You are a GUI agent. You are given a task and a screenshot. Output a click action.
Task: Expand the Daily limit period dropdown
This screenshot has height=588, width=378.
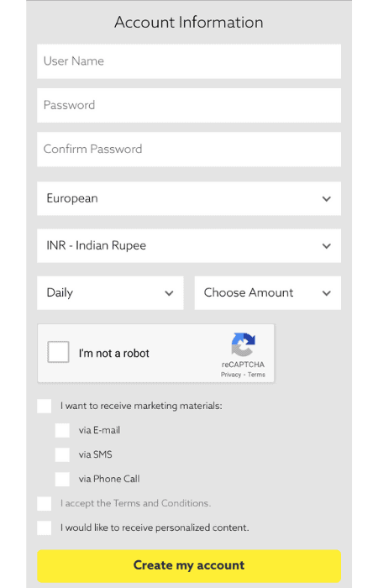[110, 293]
